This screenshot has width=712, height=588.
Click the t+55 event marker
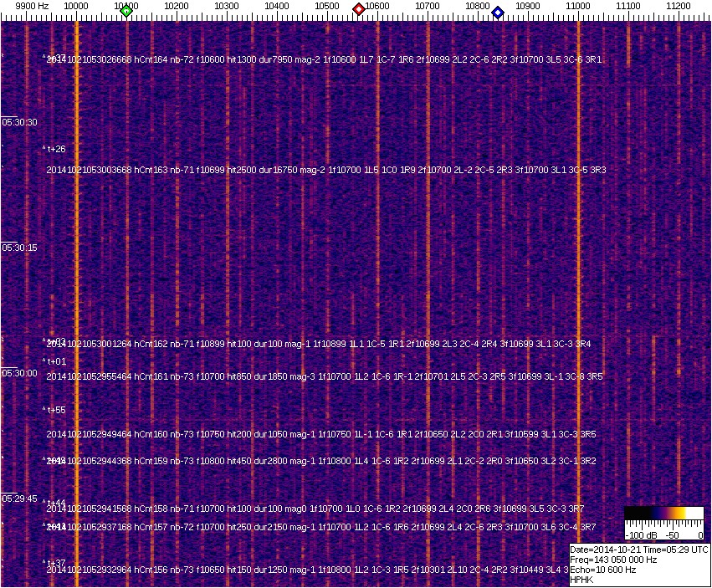pos(54,410)
